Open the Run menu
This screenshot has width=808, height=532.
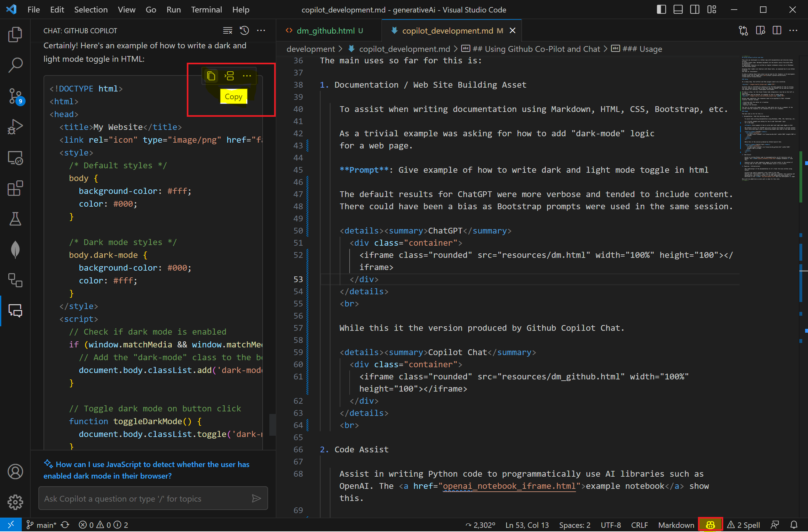(173, 10)
